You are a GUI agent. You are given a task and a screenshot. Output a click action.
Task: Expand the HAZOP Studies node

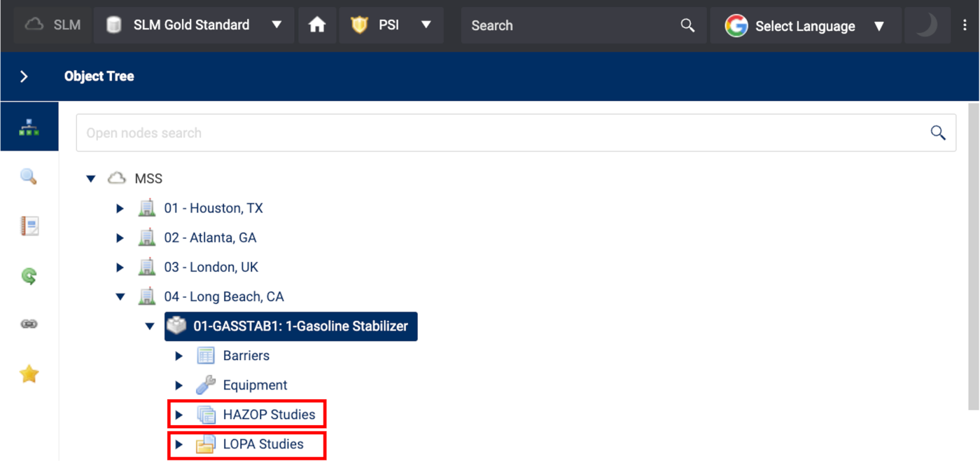click(x=178, y=415)
